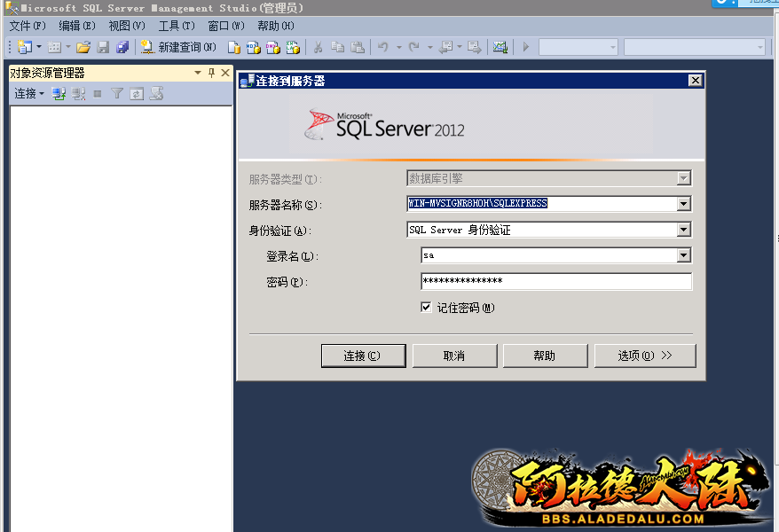Click into the password (密码) field
This screenshot has width=779, height=532.
pos(555,281)
